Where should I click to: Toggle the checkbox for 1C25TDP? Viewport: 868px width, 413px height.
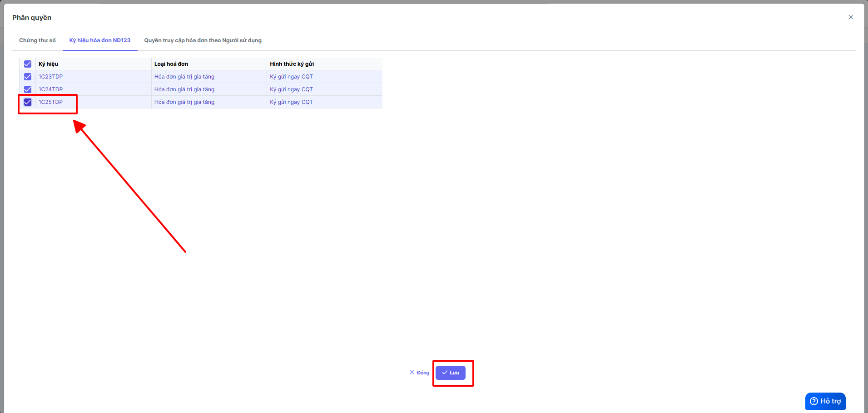click(x=28, y=102)
